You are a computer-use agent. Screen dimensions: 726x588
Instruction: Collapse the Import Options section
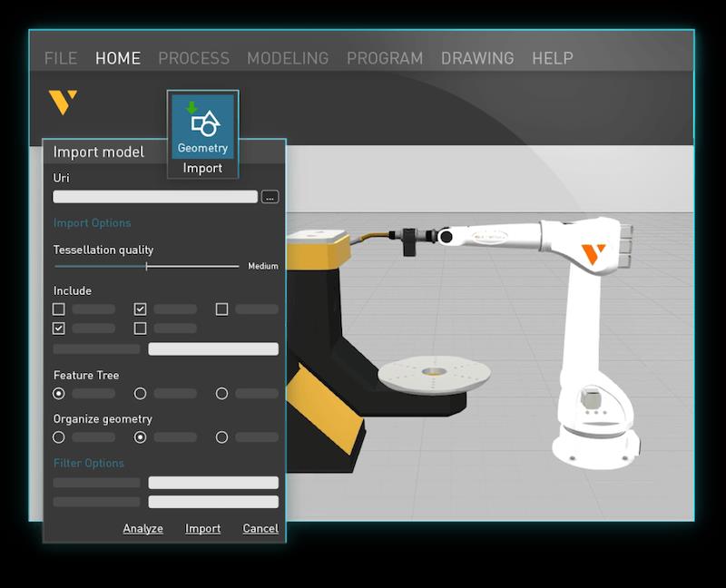click(x=92, y=223)
